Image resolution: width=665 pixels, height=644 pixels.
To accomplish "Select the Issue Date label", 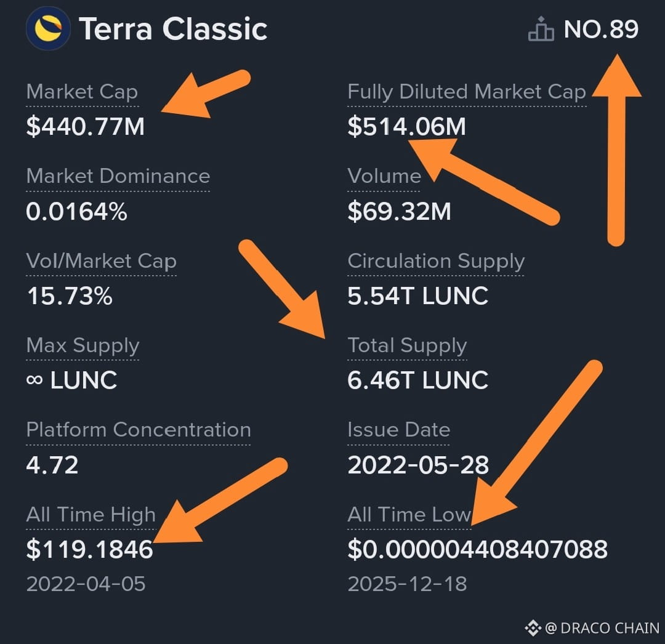I will click(x=398, y=430).
